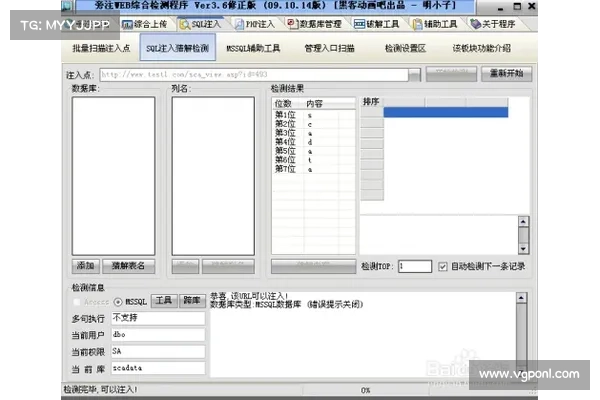Click the disabled button left of 重新开始
Image resolution: width=600 pixels, height=400 pixels.
coord(452,73)
